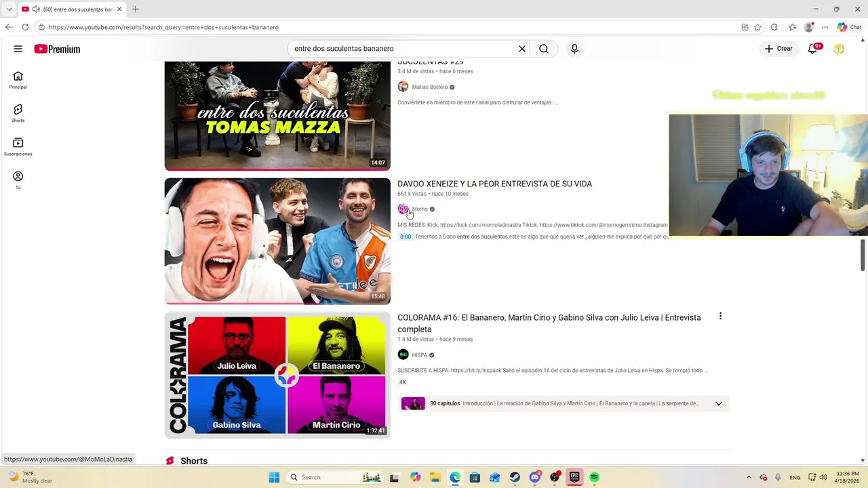
Task: Open the COLORAMA #16 video title
Action: [x=549, y=323]
